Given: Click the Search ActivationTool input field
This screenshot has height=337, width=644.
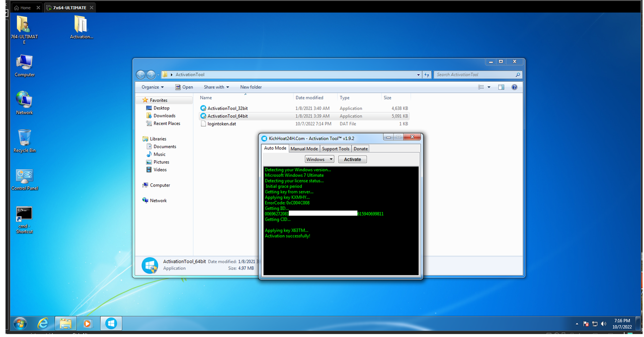Looking at the screenshot, I should [x=477, y=75].
